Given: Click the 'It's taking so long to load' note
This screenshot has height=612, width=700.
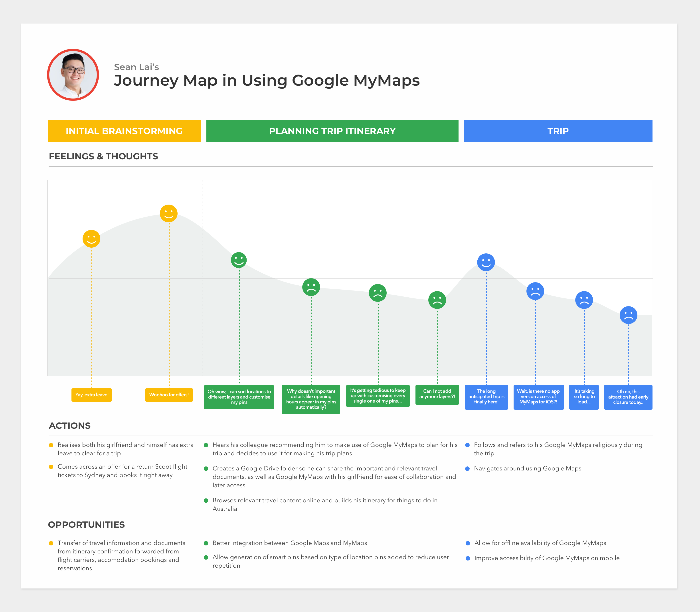Looking at the screenshot, I should [x=584, y=397].
